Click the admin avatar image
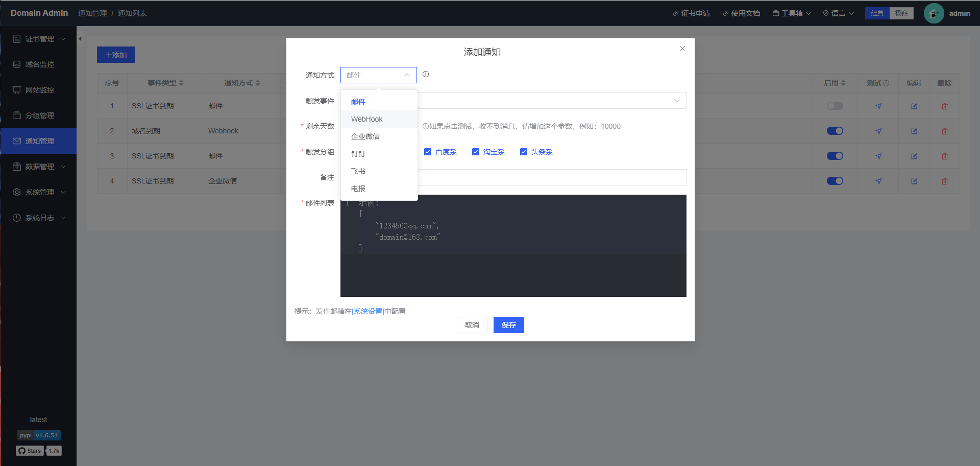 point(934,13)
